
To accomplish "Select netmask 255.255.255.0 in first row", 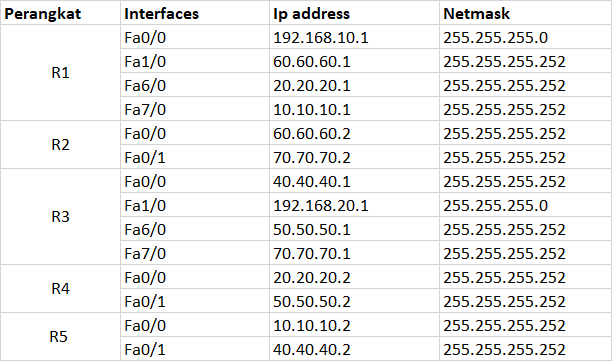I will pyautogui.click(x=525, y=37).
